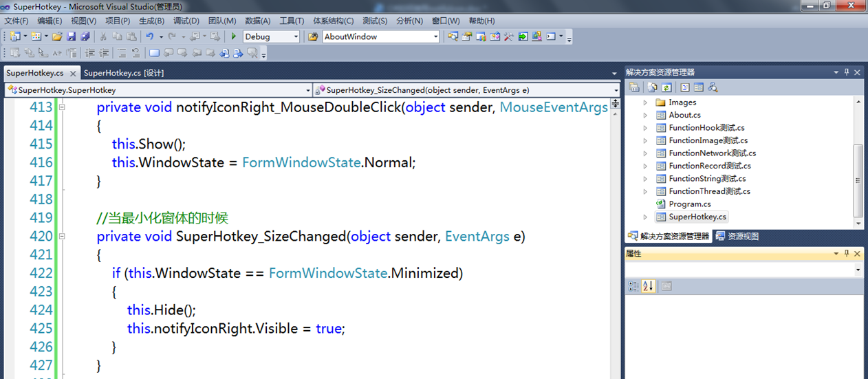This screenshot has height=379, width=868.
Task: Open the Extension Manager toolbar icon
Action: [537, 36]
